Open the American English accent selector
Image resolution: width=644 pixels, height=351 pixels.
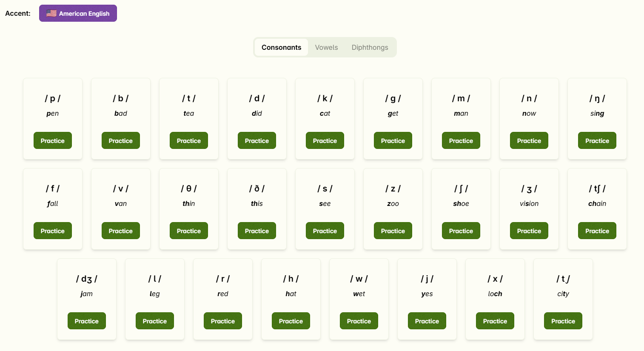(78, 13)
